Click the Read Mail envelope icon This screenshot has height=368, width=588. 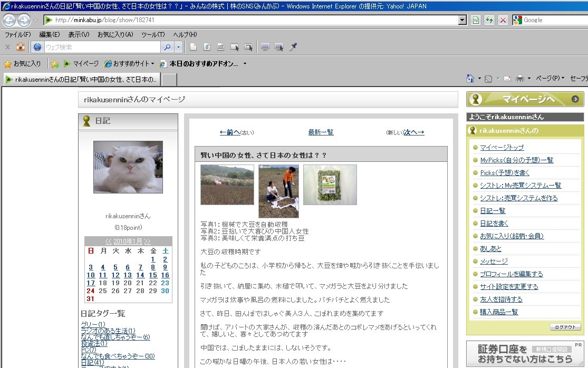point(507,79)
